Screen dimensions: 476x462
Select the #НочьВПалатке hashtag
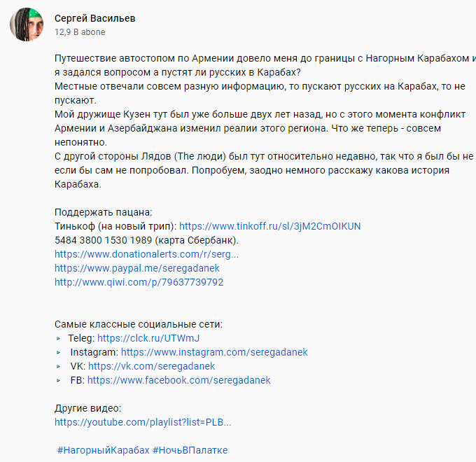[190, 450]
